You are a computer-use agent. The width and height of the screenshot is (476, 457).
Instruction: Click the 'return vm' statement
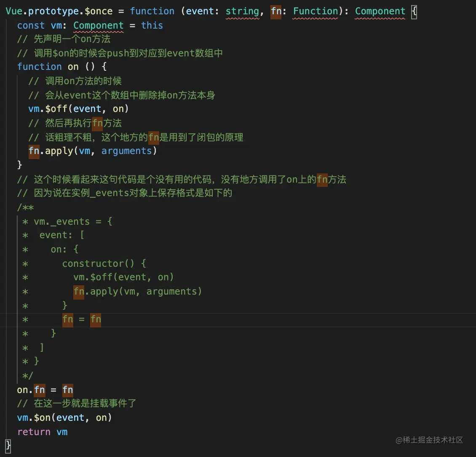42,432
